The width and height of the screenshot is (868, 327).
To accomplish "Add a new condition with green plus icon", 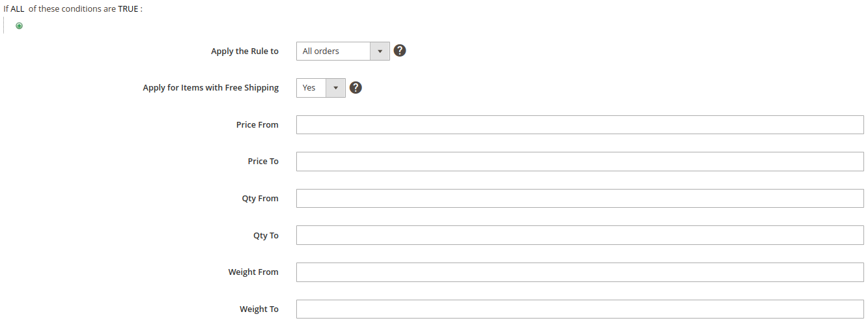I will (x=19, y=26).
